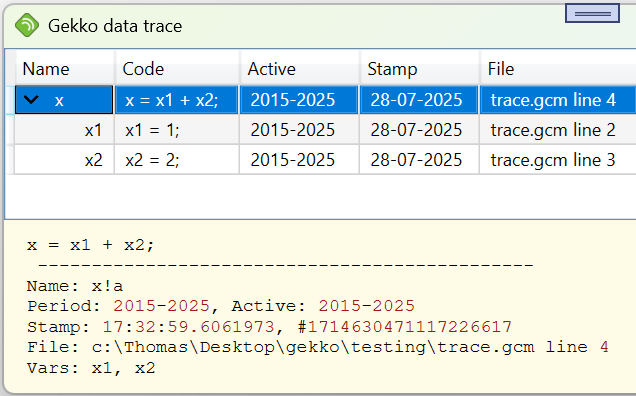Select the x1 name cell
Image resolution: width=636 pixels, height=396 pixels.
(64, 130)
